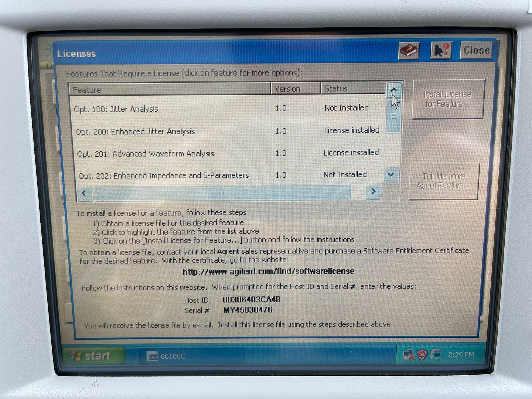The image size is (532, 399).
Task: Click Install License for Feature button
Action: click(x=447, y=99)
